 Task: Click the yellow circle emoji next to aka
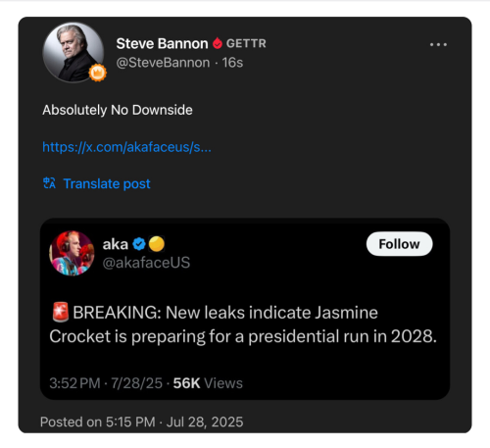point(157,244)
